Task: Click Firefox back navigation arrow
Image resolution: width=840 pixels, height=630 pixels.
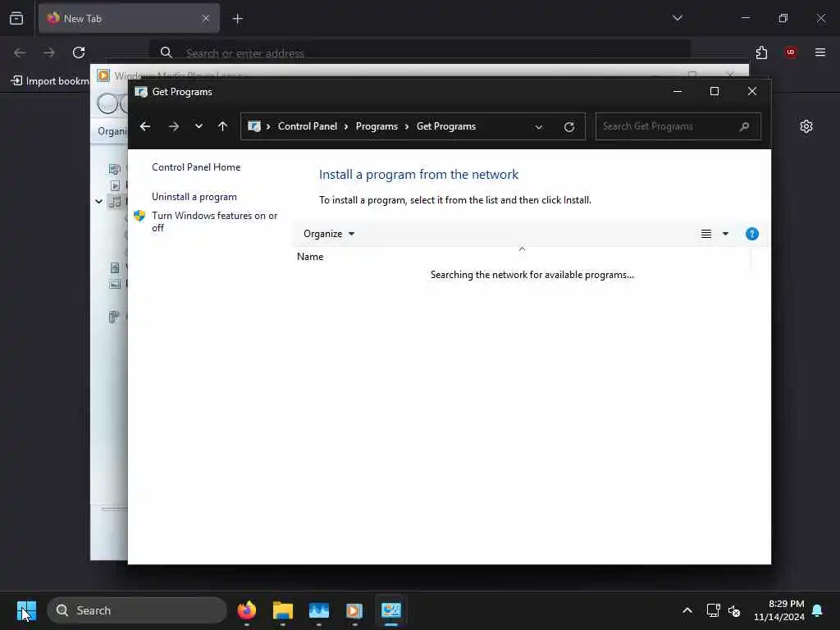Action: pos(20,52)
